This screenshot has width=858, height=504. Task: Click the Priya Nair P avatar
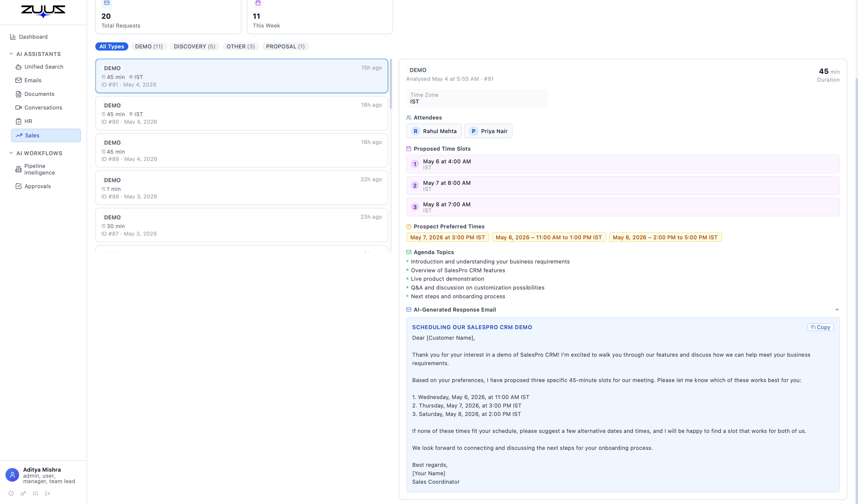[473, 131]
